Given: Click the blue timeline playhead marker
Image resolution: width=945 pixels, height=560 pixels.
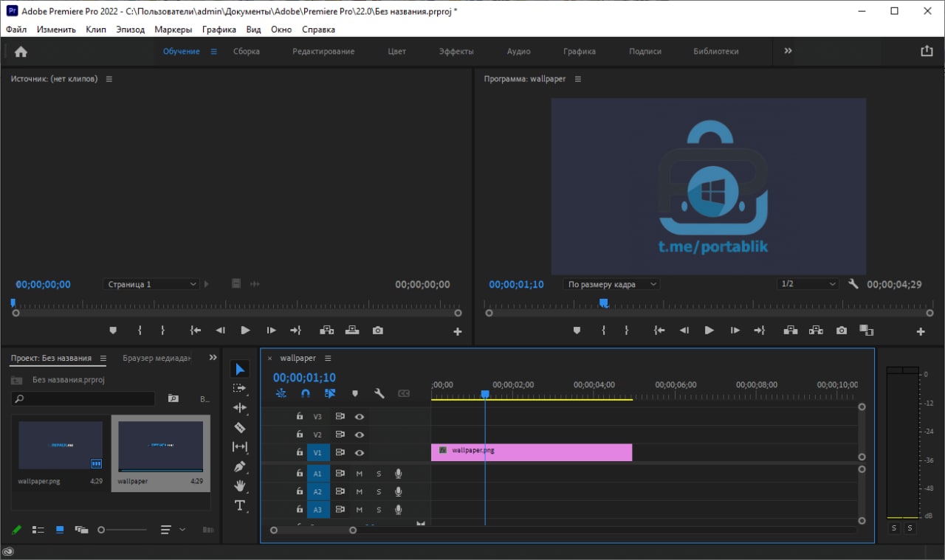Looking at the screenshot, I should pos(485,395).
